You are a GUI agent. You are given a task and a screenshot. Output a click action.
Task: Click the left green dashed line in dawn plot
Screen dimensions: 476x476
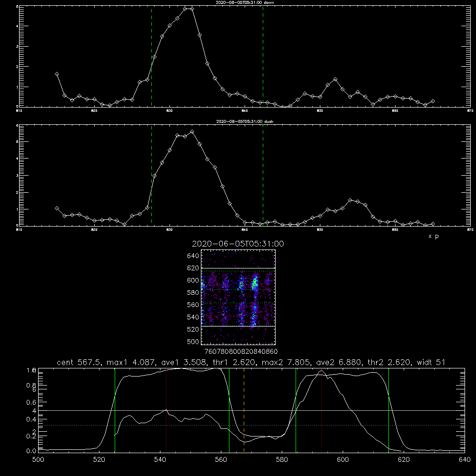coord(151,56)
